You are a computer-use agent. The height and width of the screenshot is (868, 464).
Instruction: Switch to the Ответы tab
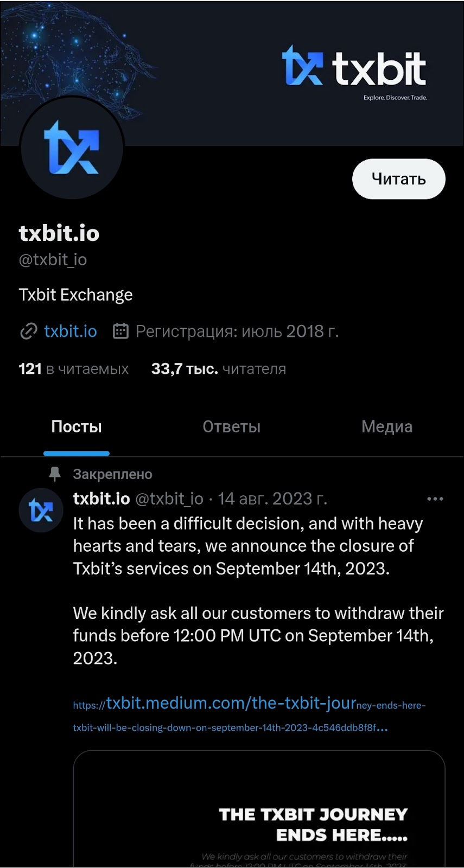tap(231, 426)
